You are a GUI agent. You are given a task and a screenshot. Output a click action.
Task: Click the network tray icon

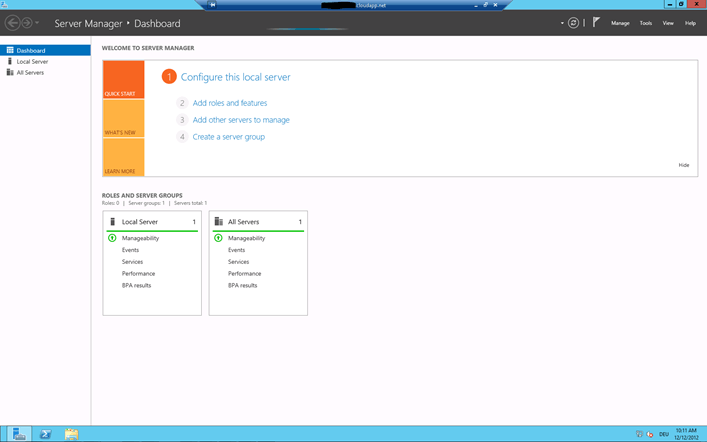pos(639,434)
